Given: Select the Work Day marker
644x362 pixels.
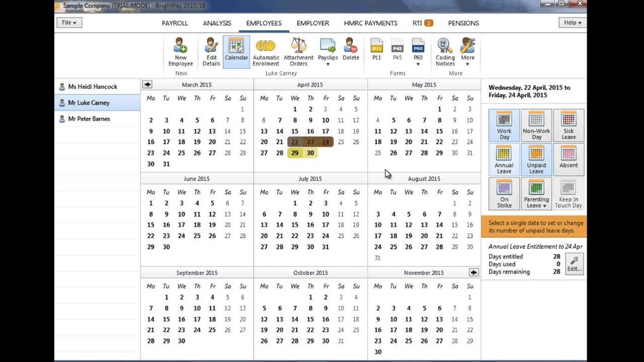Looking at the screenshot, I should point(504,125).
